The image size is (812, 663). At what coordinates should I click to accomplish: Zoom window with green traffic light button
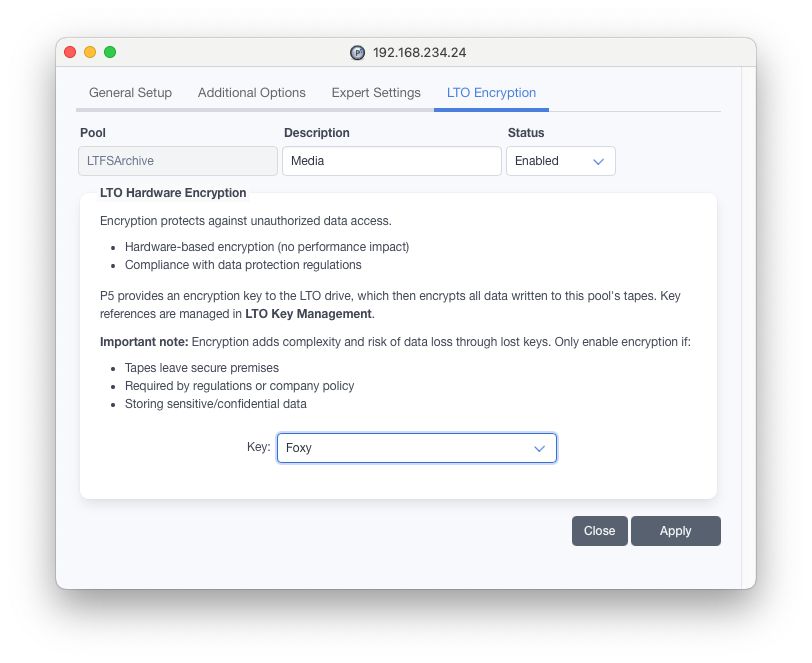point(110,52)
